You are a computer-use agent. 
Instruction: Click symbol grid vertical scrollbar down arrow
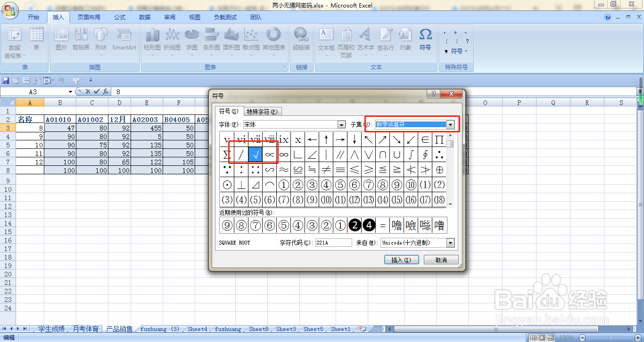click(450, 204)
